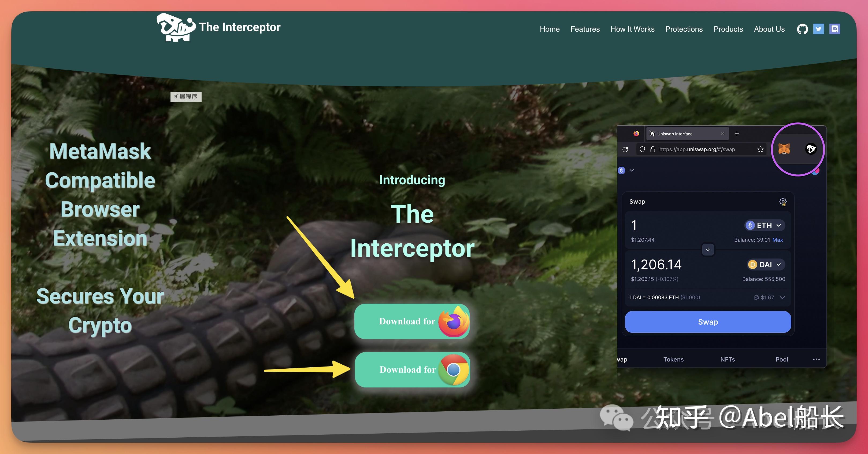Click the gas fee $1.67 label
This screenshot has height=454, width=868.
pyautogui.click(x=764, y=297)
